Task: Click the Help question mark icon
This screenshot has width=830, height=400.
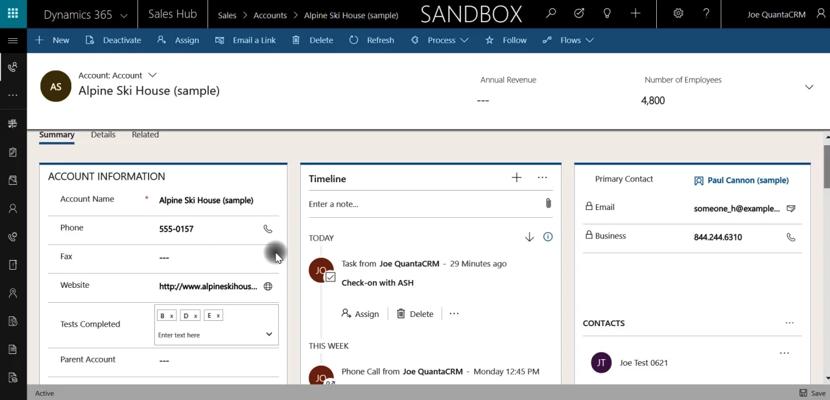Action: [706, 14]
